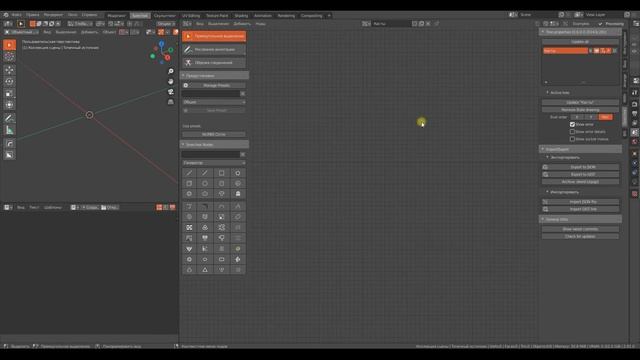640x360 pixels.
Task: Click the red X axis on the navigation gizmo
Action: (167, 58)
